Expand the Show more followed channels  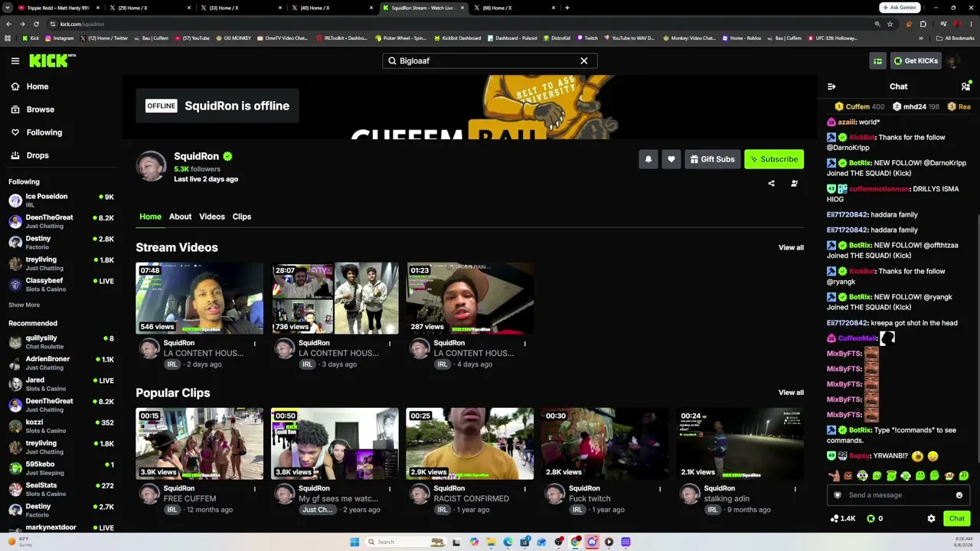[x=24, y=305]
